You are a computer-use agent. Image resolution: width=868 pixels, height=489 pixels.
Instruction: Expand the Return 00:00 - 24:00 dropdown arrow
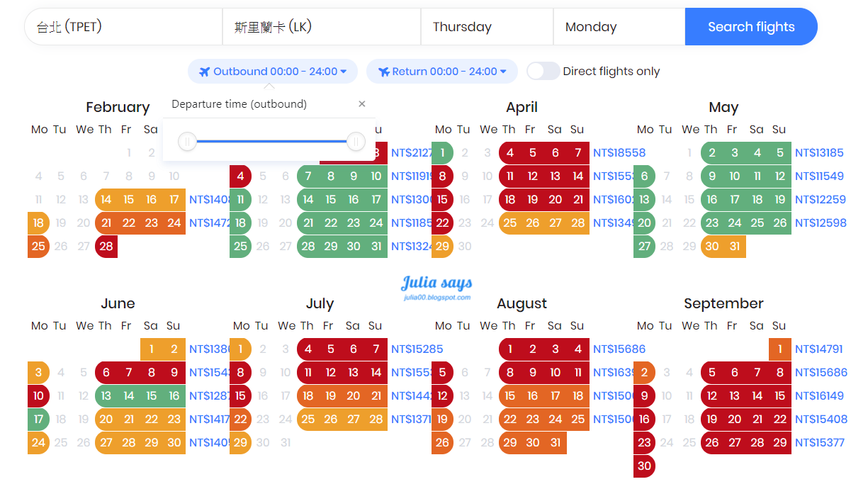[x=503, y=72]
